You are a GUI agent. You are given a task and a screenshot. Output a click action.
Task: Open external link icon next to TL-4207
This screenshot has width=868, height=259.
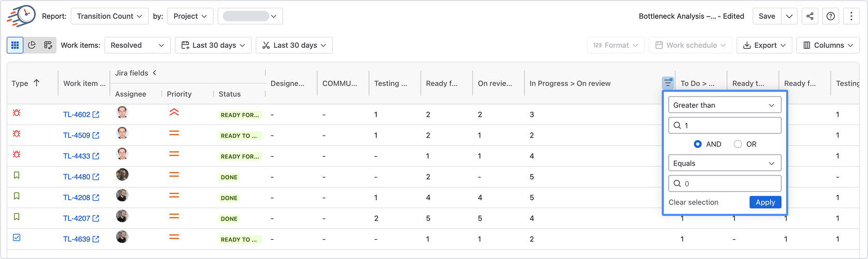click(96, 219)
